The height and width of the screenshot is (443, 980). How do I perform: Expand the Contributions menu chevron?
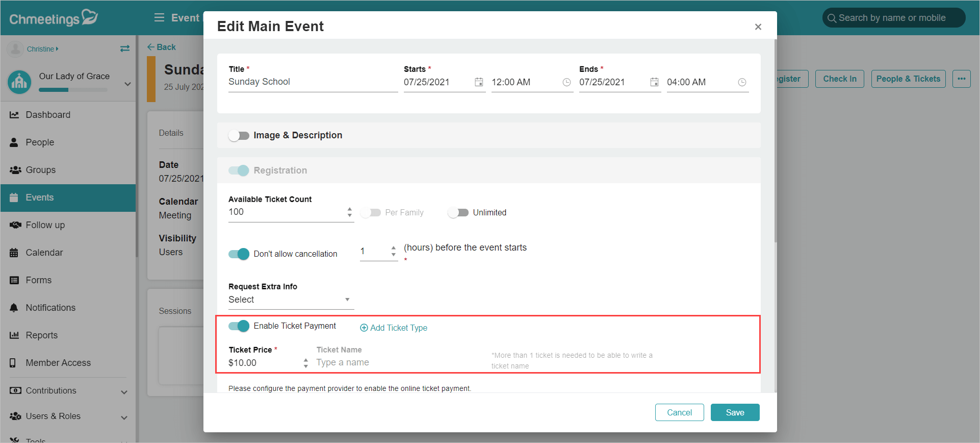pyautogui.click(x=124, y=392)
